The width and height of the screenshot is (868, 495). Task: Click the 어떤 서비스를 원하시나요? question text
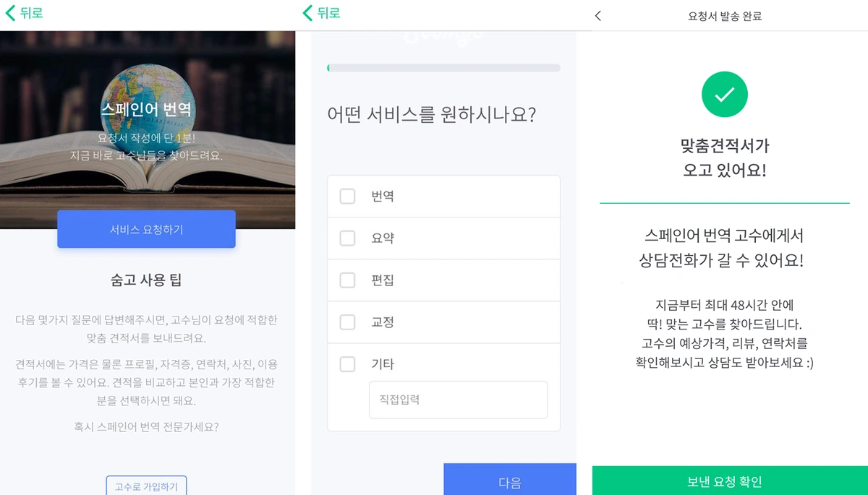pos(431,114)
